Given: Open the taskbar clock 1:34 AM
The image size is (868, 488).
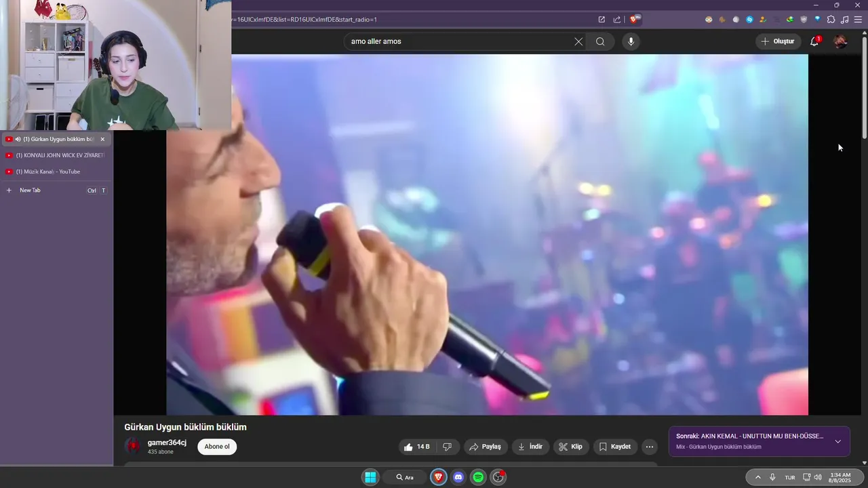Looking at the screenshot, I should click(840, 477).
